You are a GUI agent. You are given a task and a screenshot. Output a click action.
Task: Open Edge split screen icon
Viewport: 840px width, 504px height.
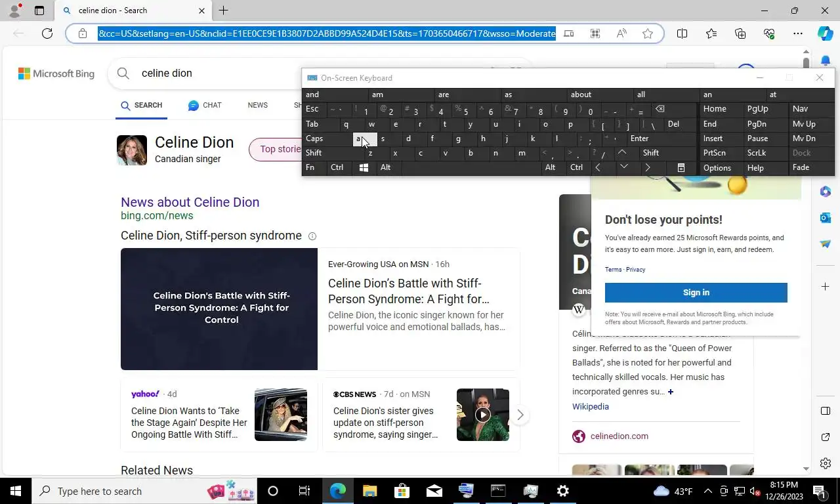coord(682,33)
